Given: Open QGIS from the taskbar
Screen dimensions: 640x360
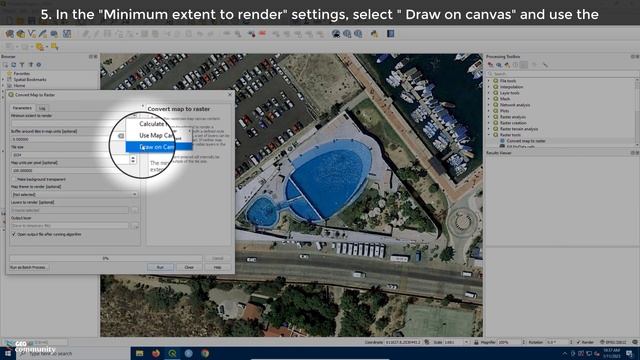Looking at the screenshot, I should pos(172,353).
